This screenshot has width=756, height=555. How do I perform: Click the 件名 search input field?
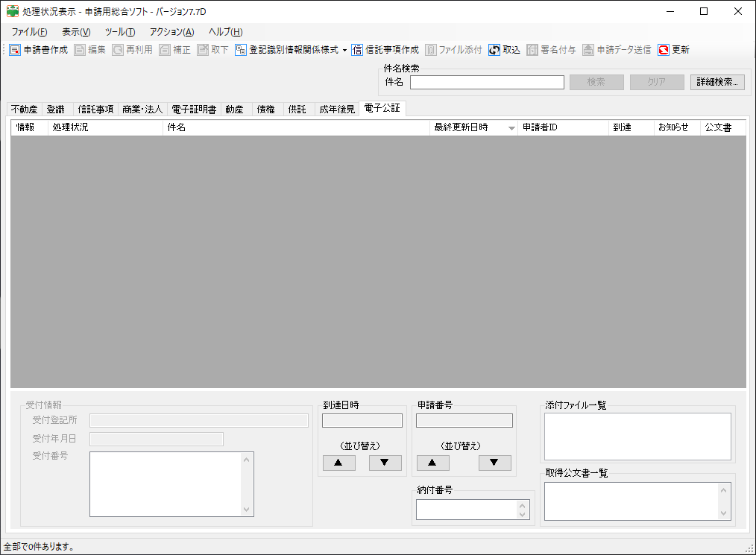click(487, 83)
